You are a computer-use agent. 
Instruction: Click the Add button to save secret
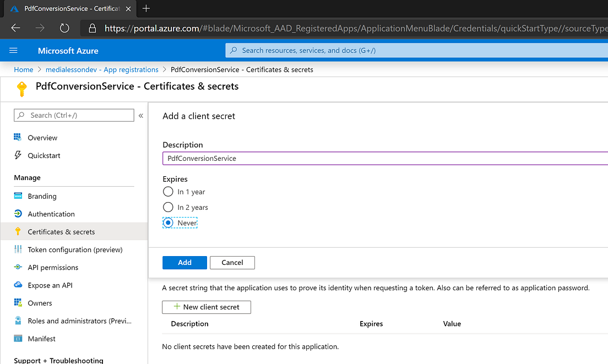184,263
